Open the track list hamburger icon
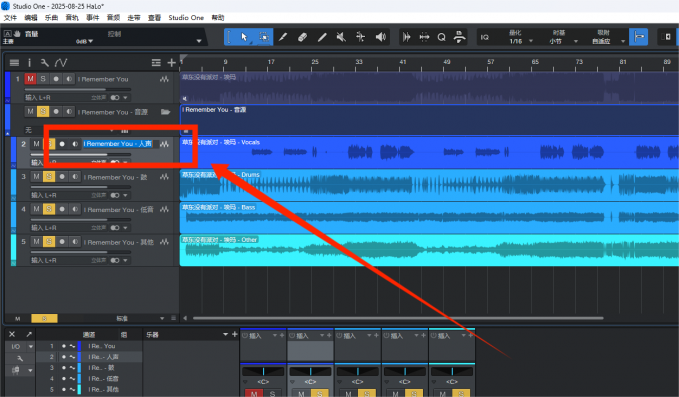The width and height of the screenshot is (679, 397). [14, 63]
